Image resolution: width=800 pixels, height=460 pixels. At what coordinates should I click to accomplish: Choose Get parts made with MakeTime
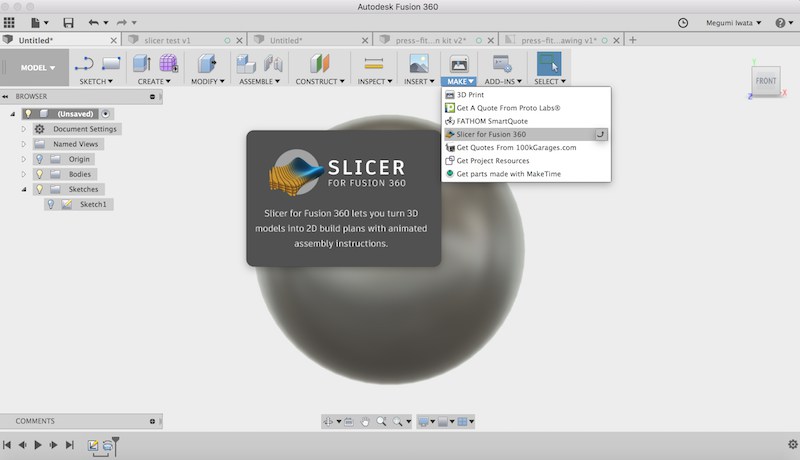(526, 174)
